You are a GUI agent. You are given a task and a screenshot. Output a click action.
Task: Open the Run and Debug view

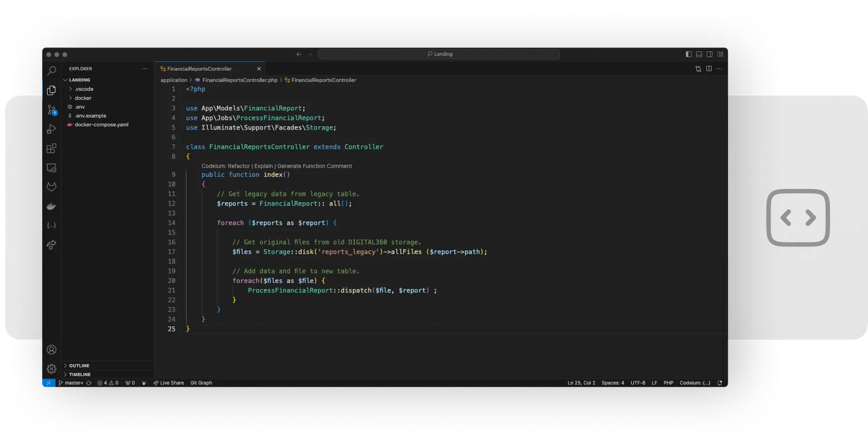point(52,130)
